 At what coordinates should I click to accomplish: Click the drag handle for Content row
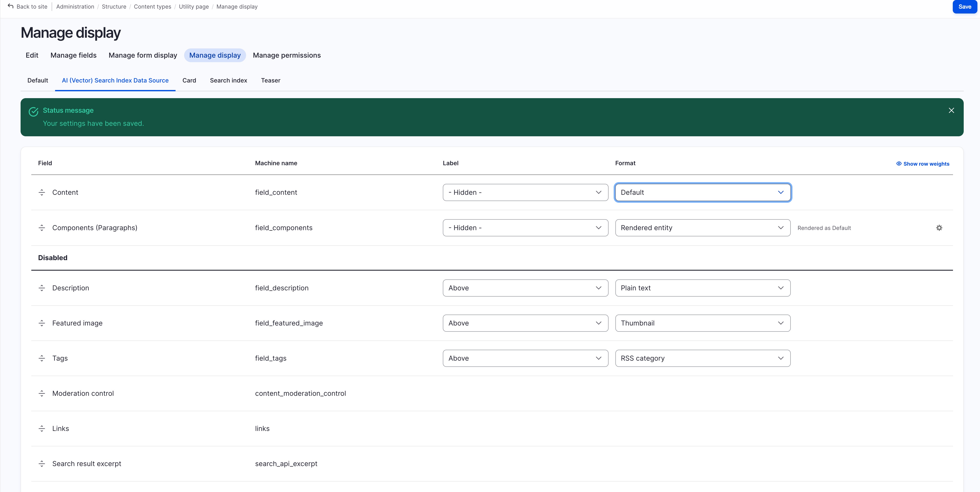[x=42, y=192]
